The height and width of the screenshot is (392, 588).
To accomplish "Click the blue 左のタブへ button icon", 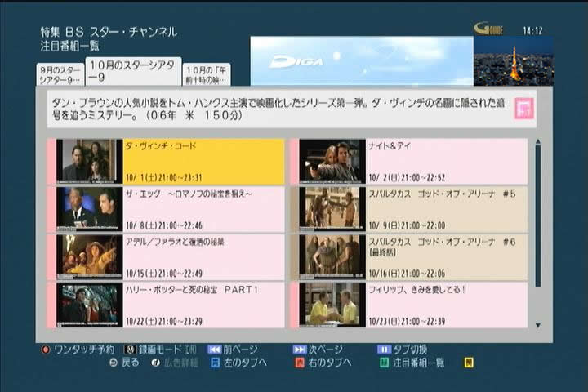I will click(216, 363).
